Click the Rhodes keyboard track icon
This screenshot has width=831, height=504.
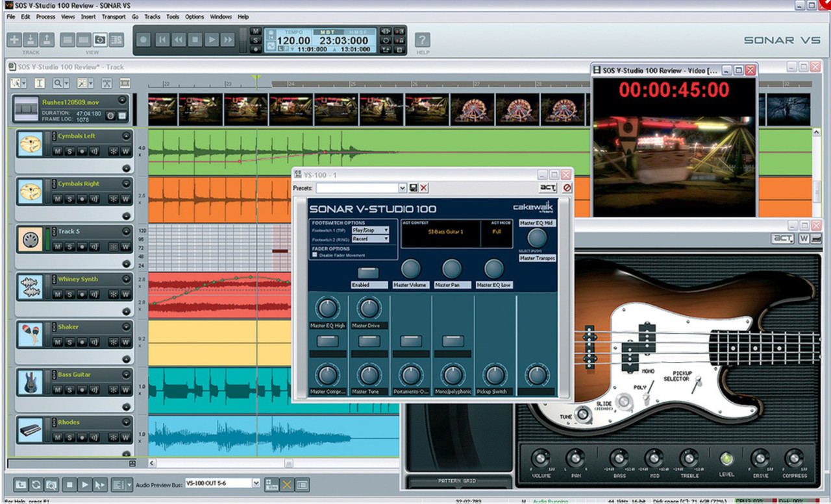pos(30,431)
